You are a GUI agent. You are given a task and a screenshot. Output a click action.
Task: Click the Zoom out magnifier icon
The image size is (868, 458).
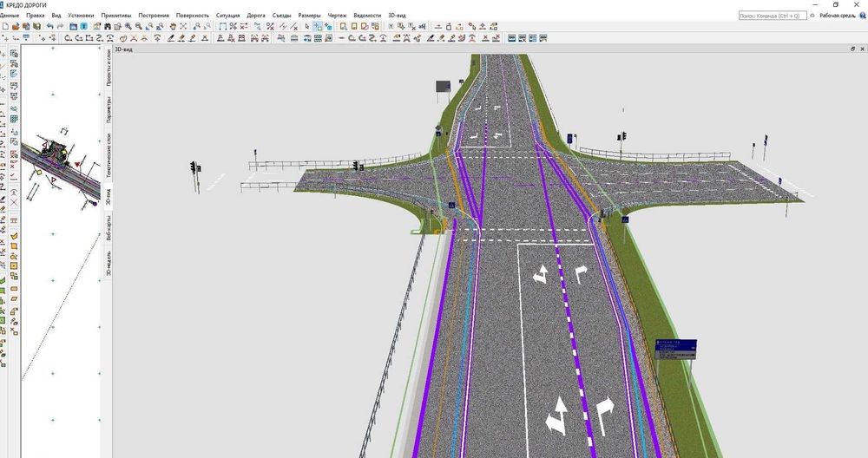138,26
